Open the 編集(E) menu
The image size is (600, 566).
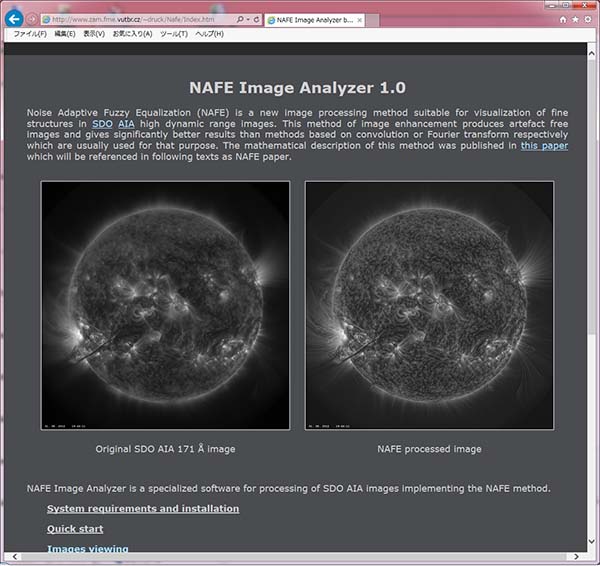65,34
